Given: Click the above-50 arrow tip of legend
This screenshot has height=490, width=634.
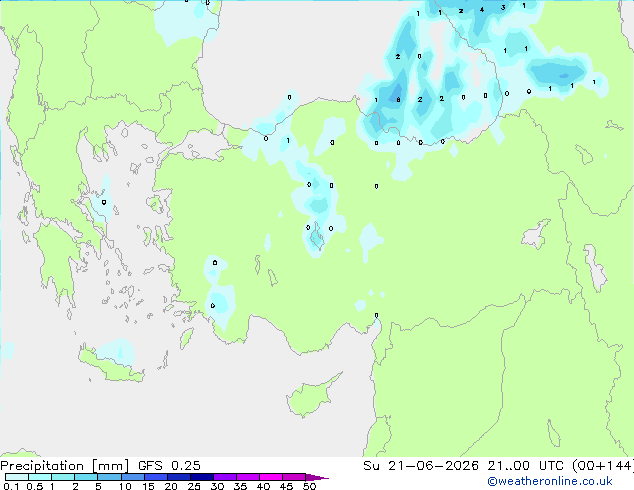Looking at the screenshot, I should click(317, 477).
